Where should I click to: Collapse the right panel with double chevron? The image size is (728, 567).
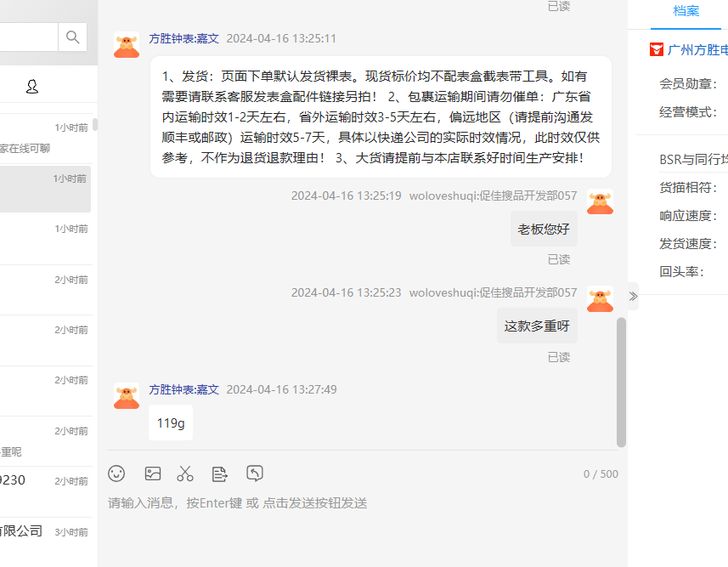[x=634, y=296]
